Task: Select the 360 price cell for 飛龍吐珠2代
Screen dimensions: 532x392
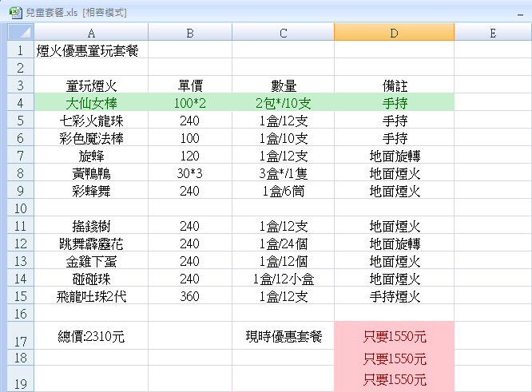Action: tap(189, 296)
